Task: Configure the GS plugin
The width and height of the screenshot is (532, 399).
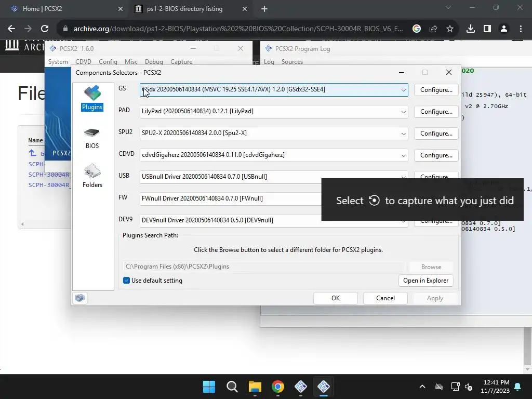Action: click(x=436, y=90)
